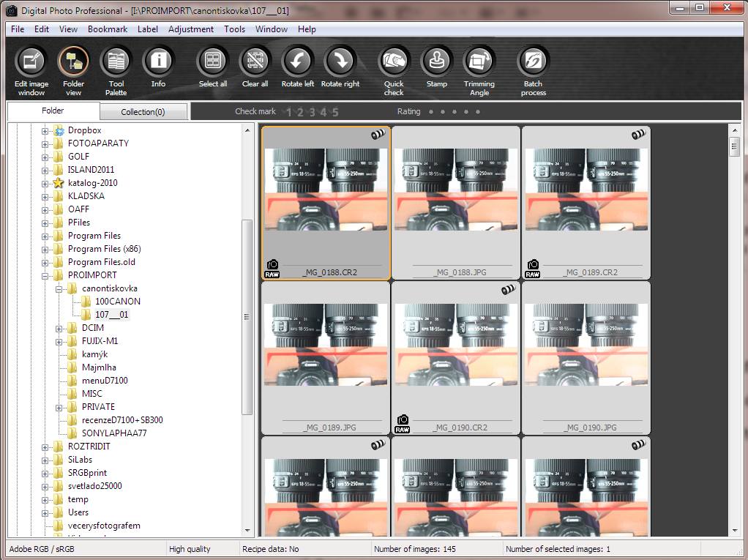Open the Help menu

tap(307, 29)
